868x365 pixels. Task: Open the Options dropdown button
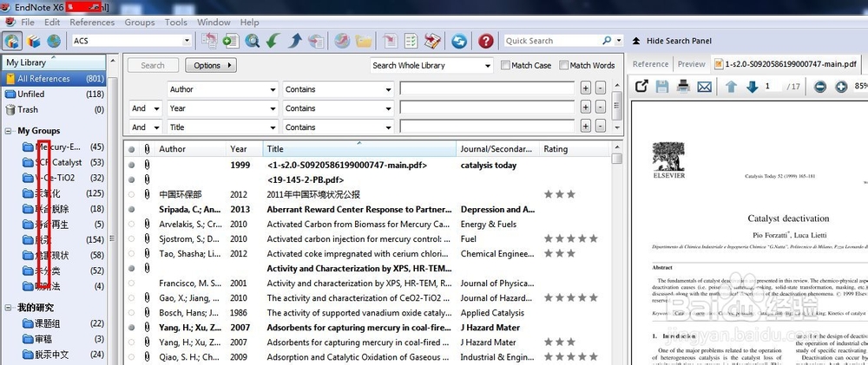[211, 65]
